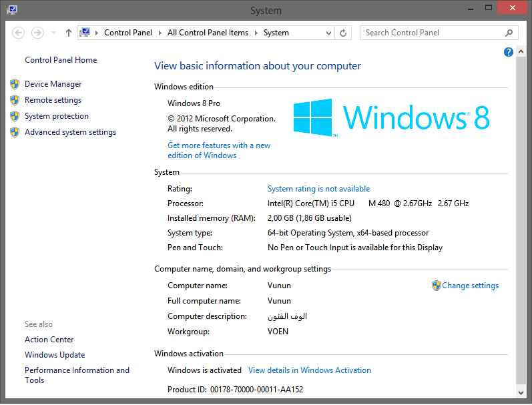Click the shield icon beside Change settings
The height and width of the screenshot is (405, 532).
[x=436, y=286]
